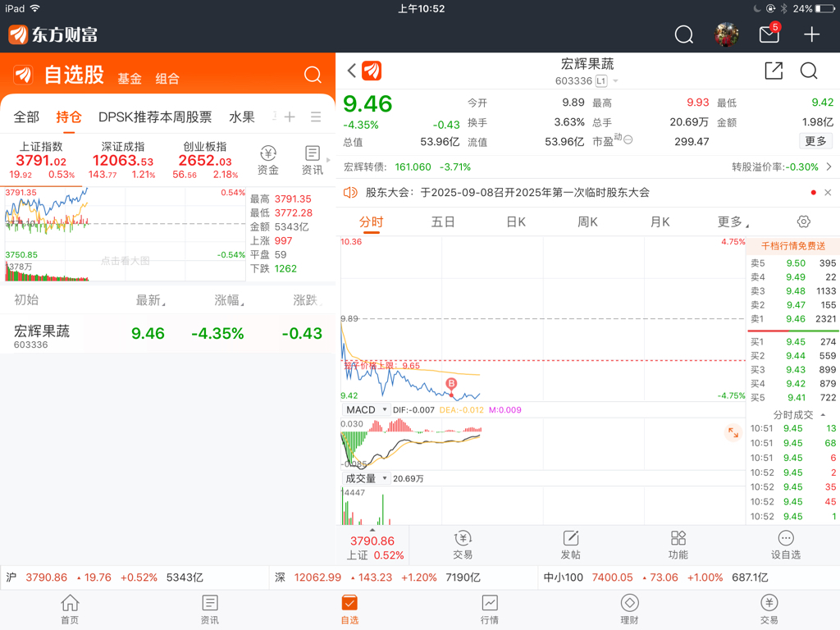Sort watchlist by 涨幅 percent
The image size is (840, 630).
(230, 300)
